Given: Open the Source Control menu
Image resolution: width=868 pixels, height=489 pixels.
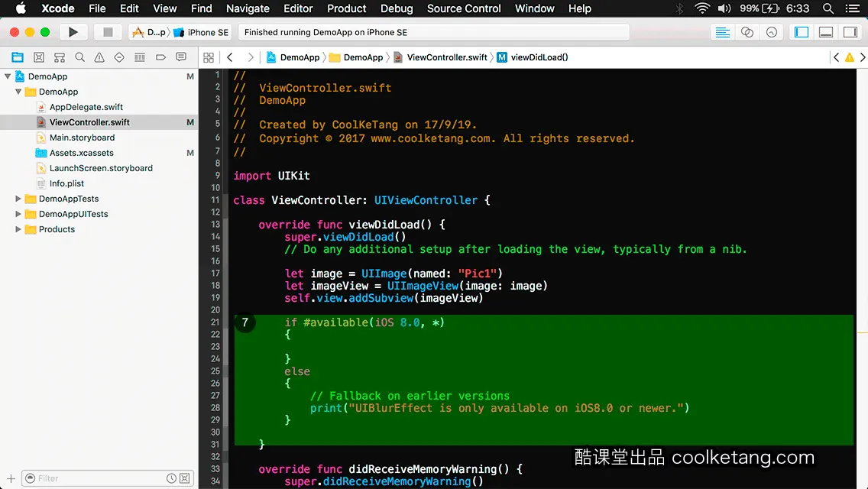Looking at the screenshot, I should pyautogui.click(x=464, y=8).
